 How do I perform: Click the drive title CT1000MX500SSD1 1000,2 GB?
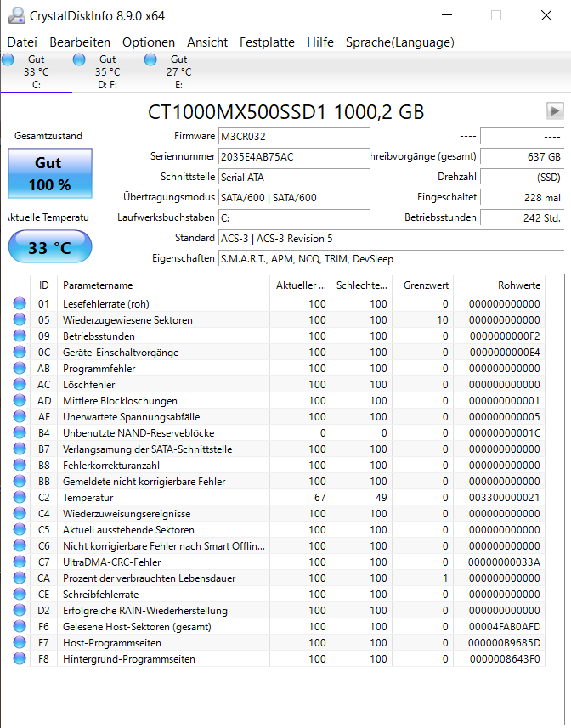point(286,112)
